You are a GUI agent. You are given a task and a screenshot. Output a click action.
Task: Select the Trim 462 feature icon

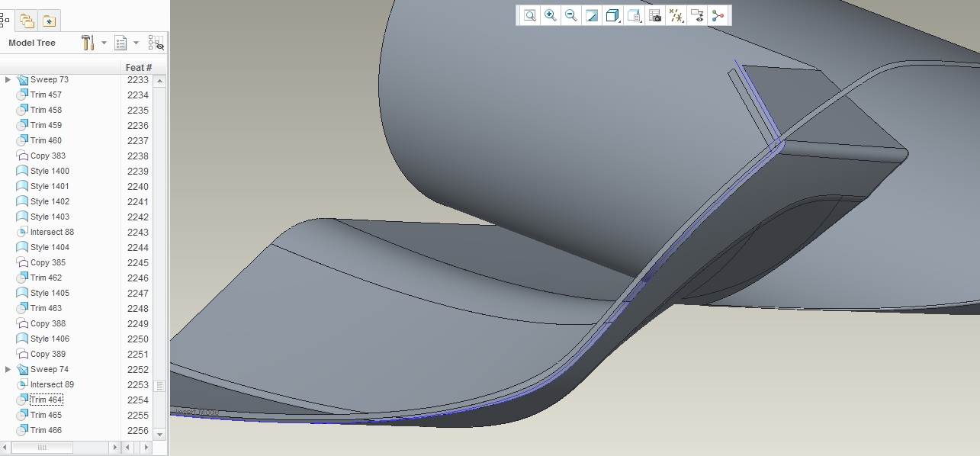click(x=22, y=278)
